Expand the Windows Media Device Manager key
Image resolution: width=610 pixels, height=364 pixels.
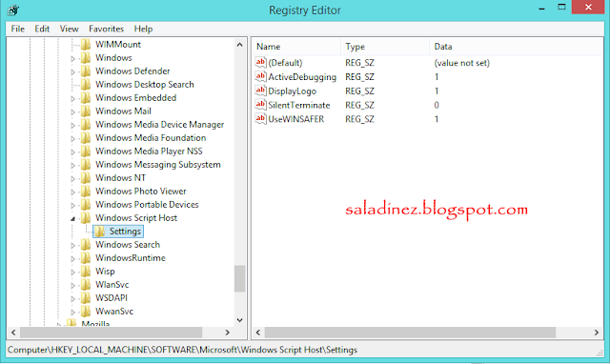(x=72, y=125)
